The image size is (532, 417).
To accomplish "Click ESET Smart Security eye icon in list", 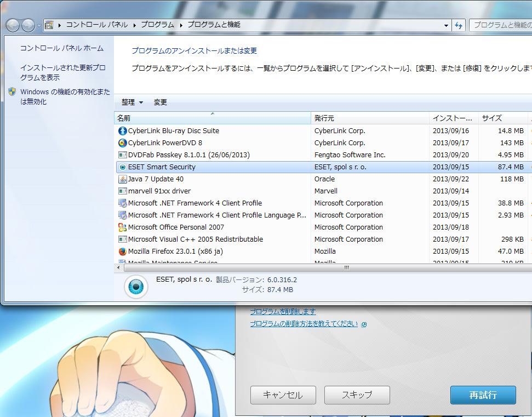I will pos(123,167).
